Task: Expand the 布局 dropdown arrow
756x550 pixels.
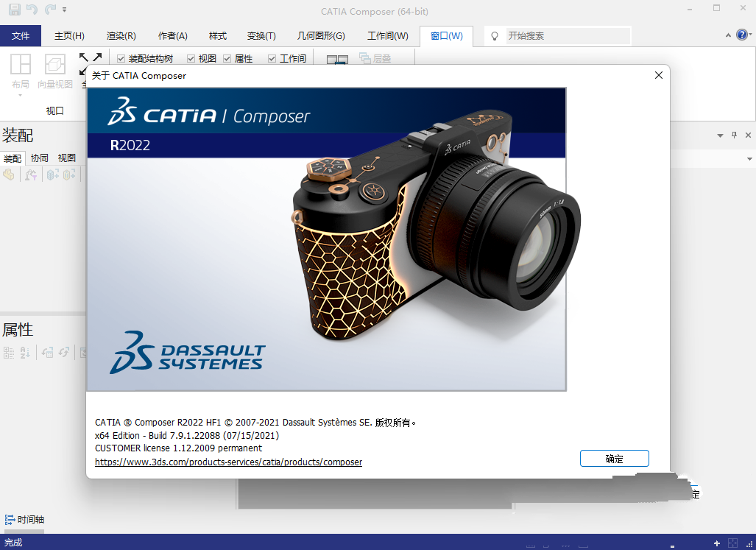Action: (21, 95)
